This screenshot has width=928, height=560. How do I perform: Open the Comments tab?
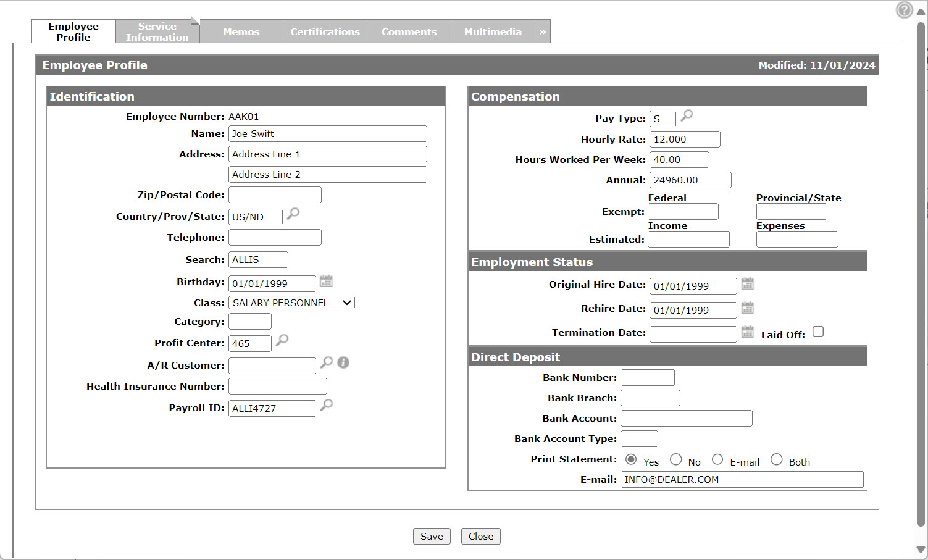pyautogui.click(x=409, y=31)
